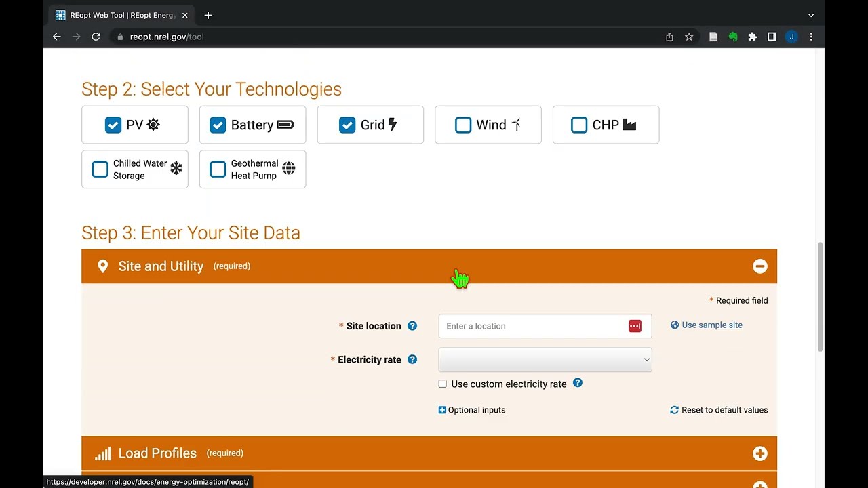This screenshot has width=868, height=488.
Task: Share this page icon in address bar
Action: click(669, 37)
